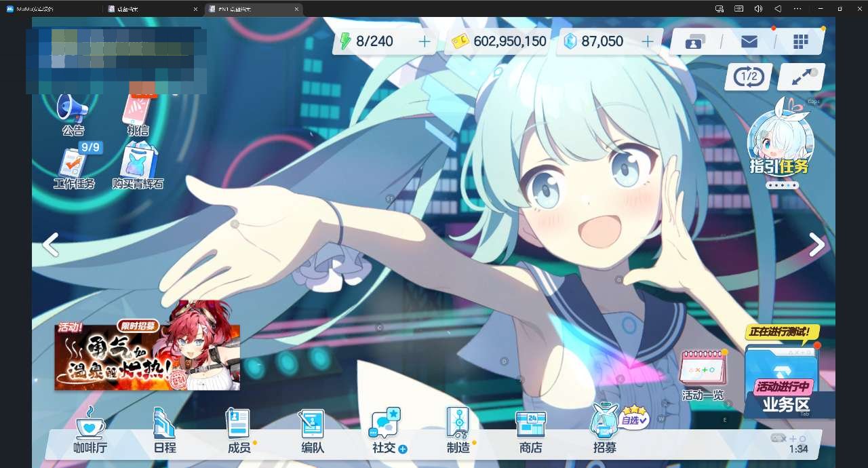The height and width of the screenshot is (468, 868).
Task: Click the 正在进行测试 yellow label
Action: point(782,332)
